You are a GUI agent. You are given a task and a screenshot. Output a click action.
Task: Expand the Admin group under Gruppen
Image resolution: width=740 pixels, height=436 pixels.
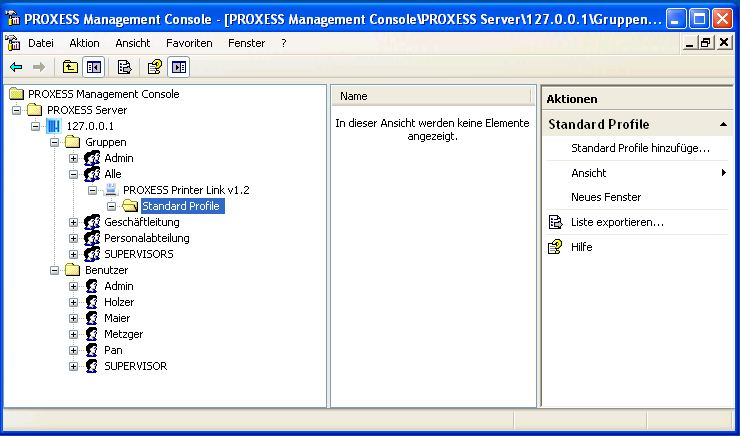[x=73, y=159]
